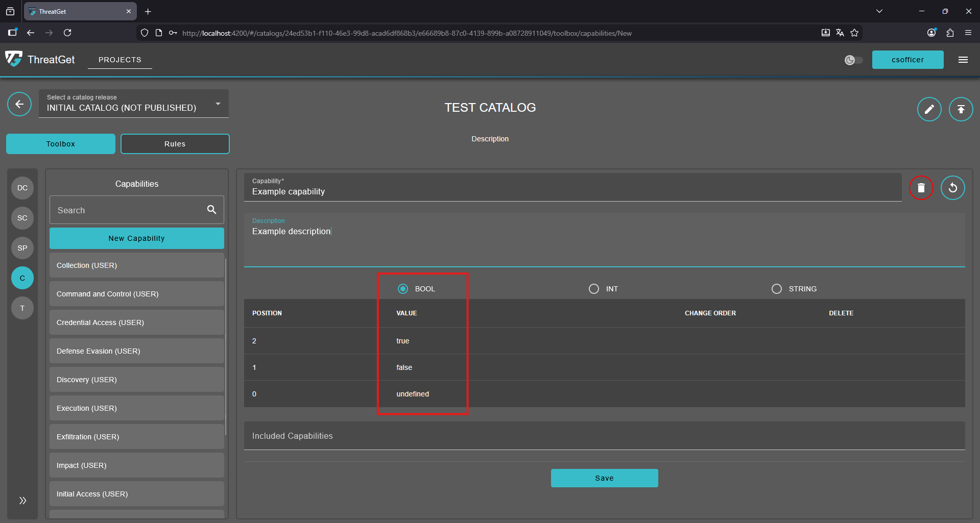
Task: Select the INT radio button
Action: tap(594, 289)
